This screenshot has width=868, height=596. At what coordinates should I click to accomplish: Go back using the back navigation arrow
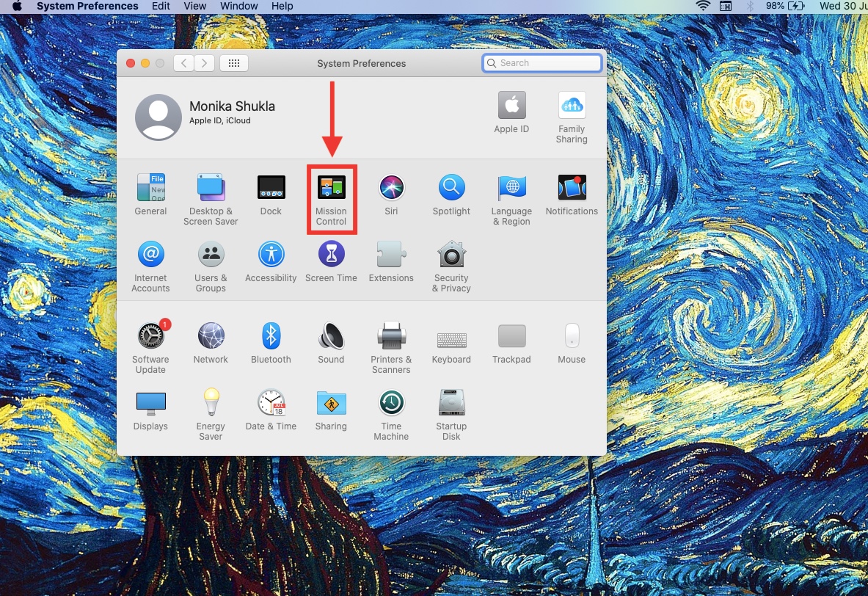pos(183,63)
